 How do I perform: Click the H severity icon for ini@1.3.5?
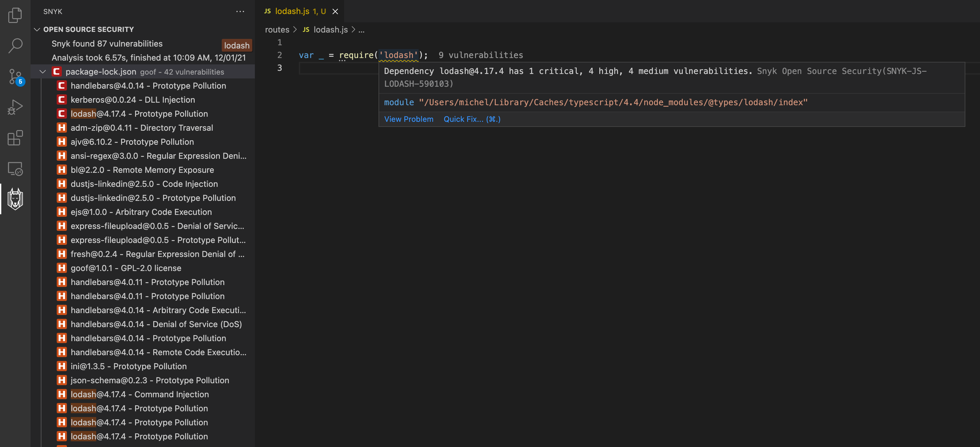tap(61, 366)
